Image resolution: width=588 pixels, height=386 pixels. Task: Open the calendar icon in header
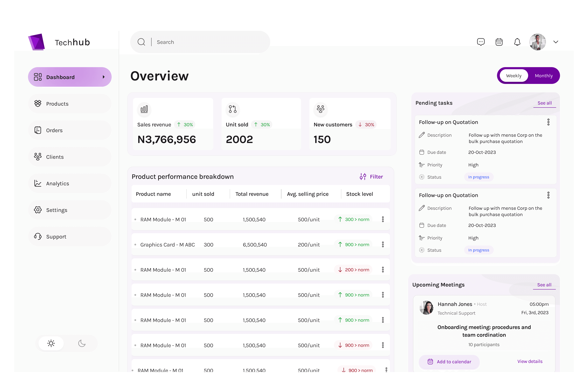(x=499, y=42)
